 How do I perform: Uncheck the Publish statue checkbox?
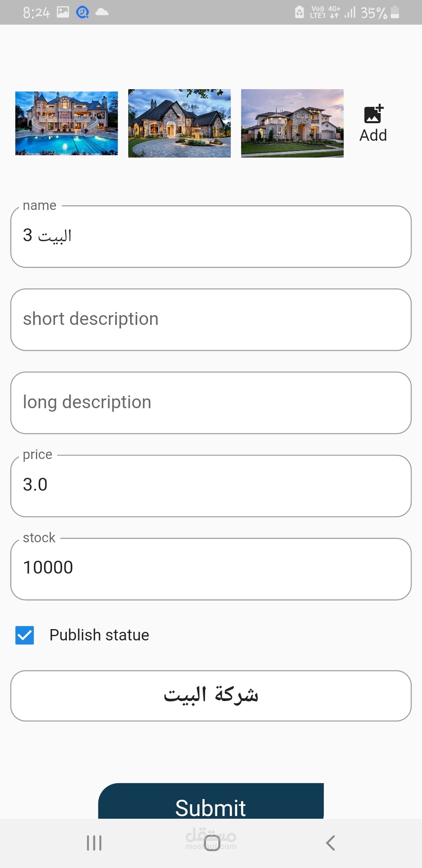(x=25, y=635)
